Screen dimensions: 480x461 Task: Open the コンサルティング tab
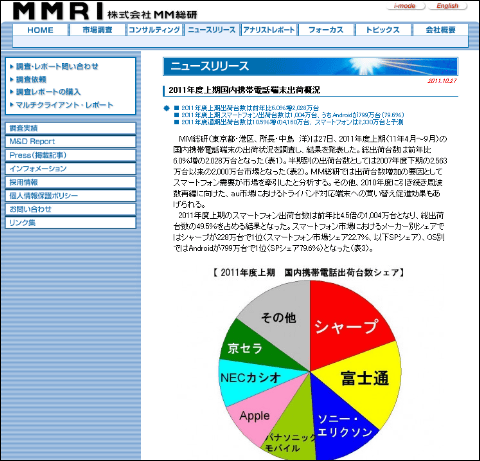point(154,30)
